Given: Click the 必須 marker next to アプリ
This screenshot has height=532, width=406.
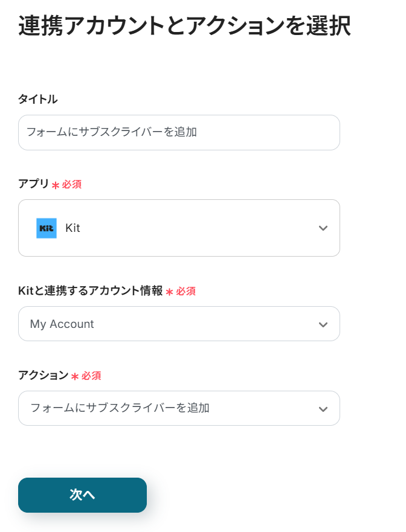Looking at the screenshot, I should (x=72, y=184).
